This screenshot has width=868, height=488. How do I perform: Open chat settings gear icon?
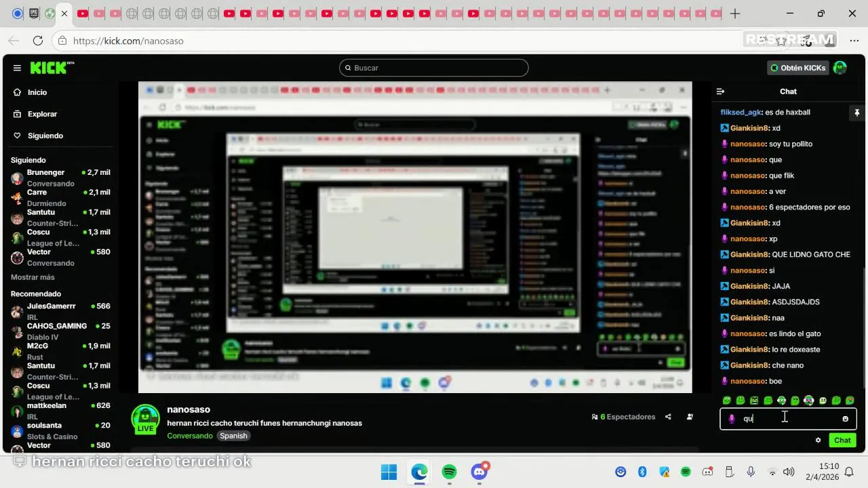click(818, 441)
